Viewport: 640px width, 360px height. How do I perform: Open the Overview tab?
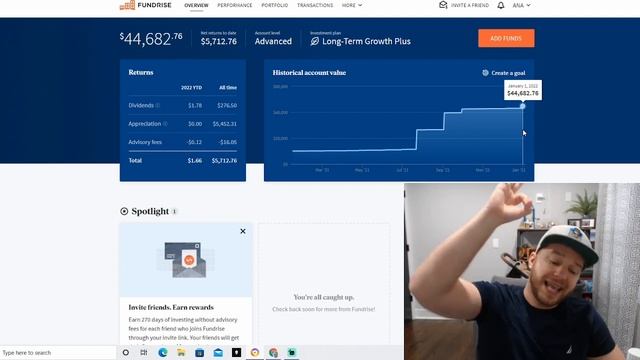tap(196, 5)
